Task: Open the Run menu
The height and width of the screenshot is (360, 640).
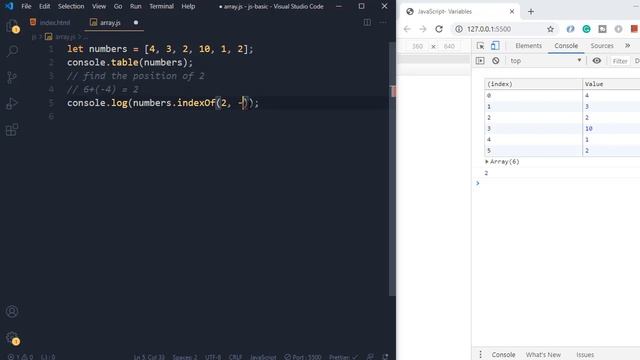Action: pyautogui.click(x=136, y=6)
